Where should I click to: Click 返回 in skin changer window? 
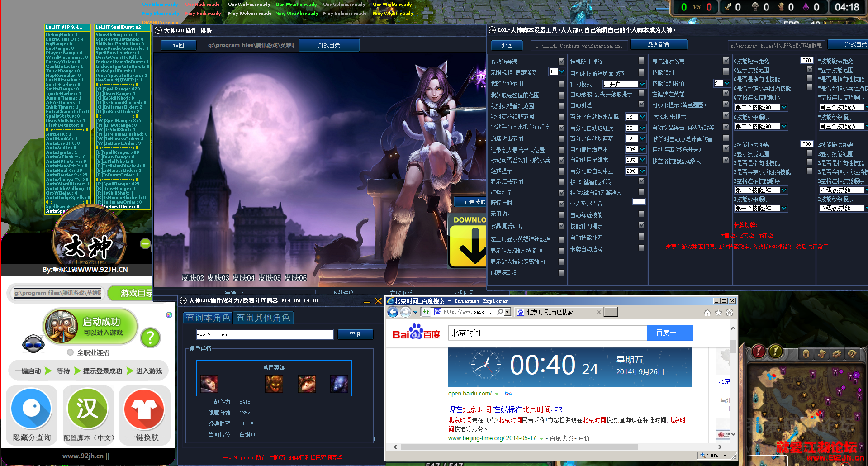[179, 45]
